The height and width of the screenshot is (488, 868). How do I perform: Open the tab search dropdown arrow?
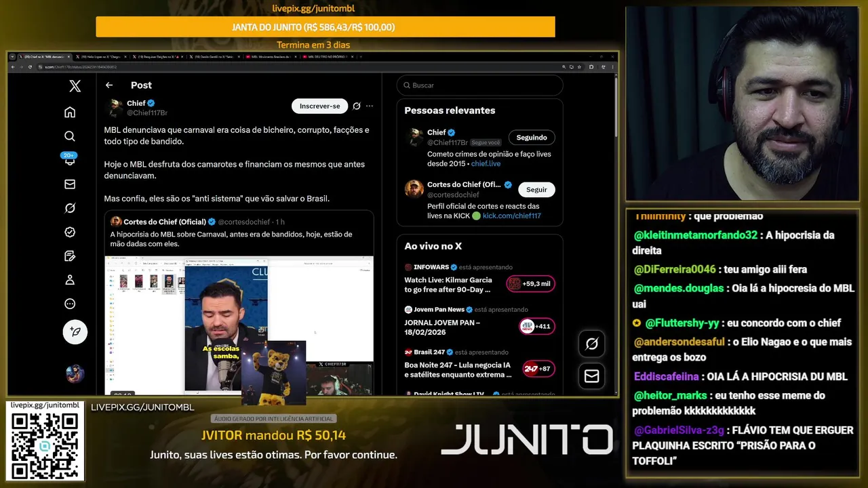(x=12, y=57)
